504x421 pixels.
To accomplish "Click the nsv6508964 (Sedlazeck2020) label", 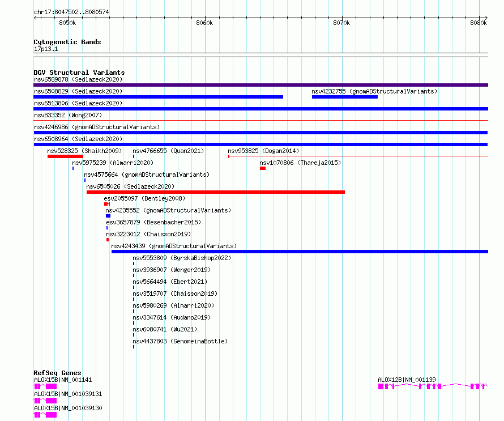I will coord(78,139).
